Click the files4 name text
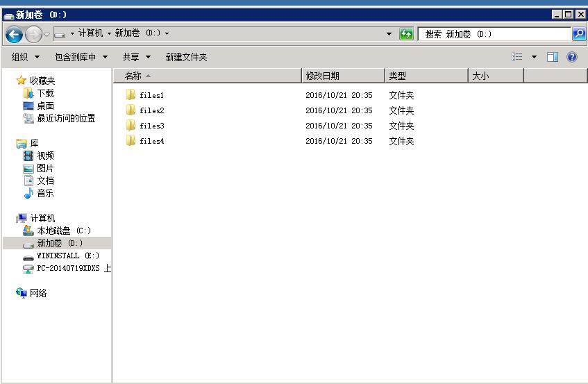This screenshot has width=588, height=384. (152, 142)
